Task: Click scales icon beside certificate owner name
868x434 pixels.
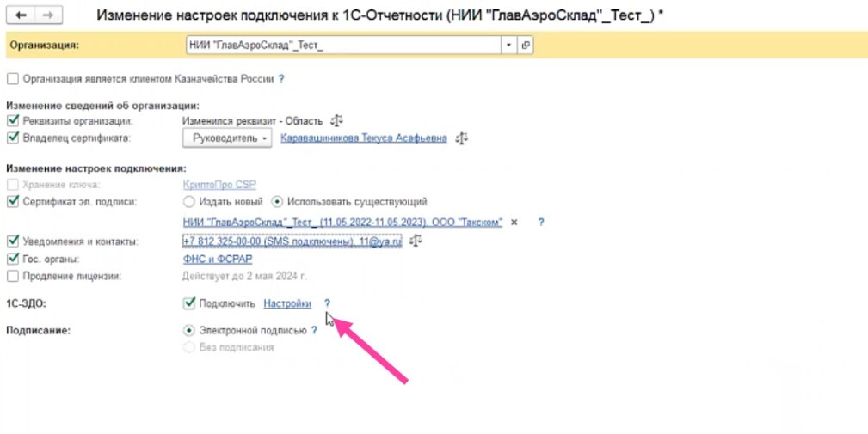Action: 462,138
